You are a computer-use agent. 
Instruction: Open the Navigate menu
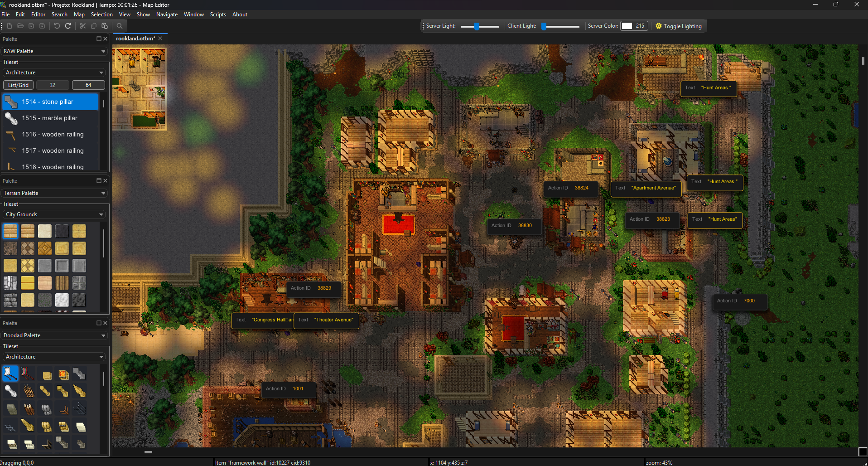(167, 15)
